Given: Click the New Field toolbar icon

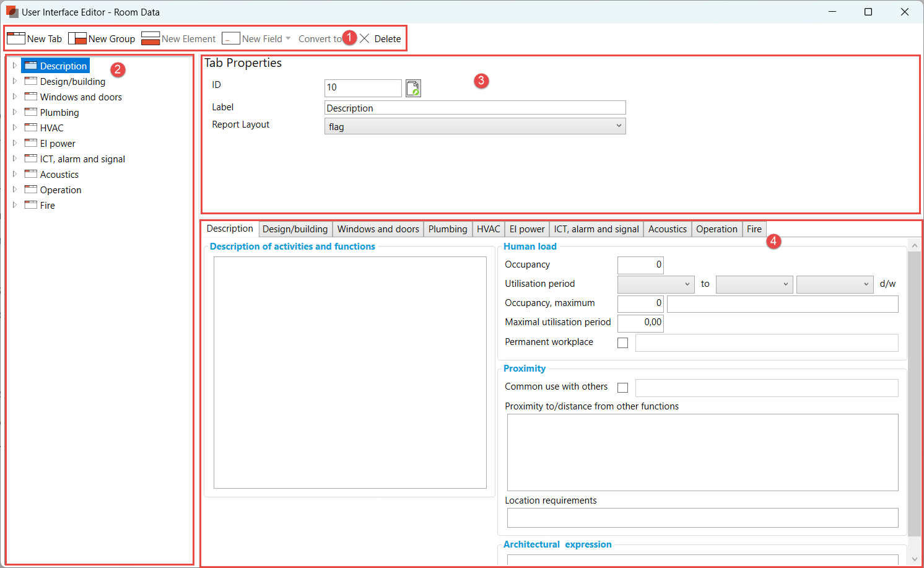Looking at the screenshot, I should pos(230,38).
